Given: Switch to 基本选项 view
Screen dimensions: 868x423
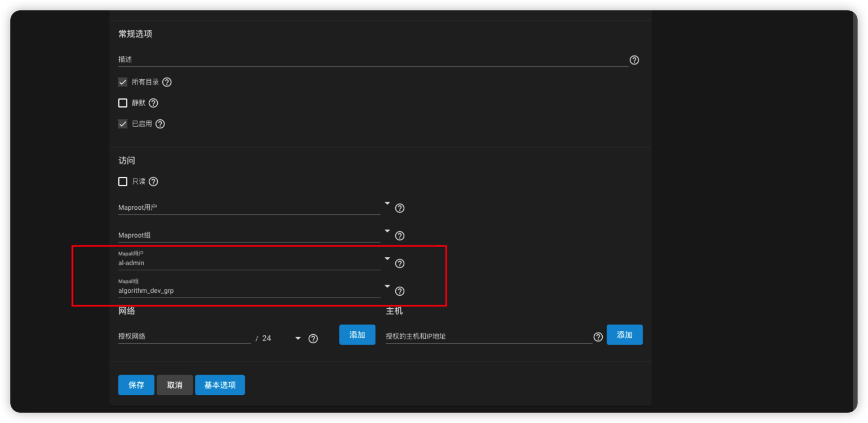Looking at the screenshot, I should point(220,385).
